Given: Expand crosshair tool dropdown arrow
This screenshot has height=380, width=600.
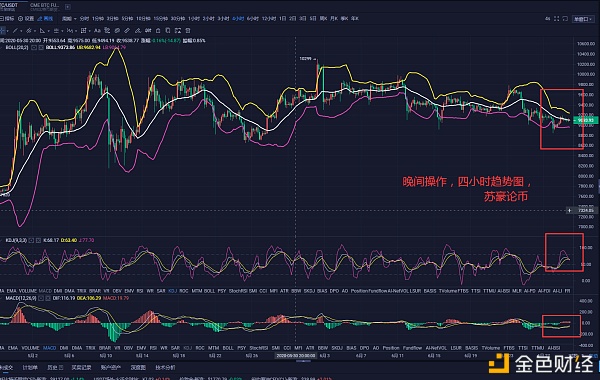Looking at the screenshot, I should point(8,31).
